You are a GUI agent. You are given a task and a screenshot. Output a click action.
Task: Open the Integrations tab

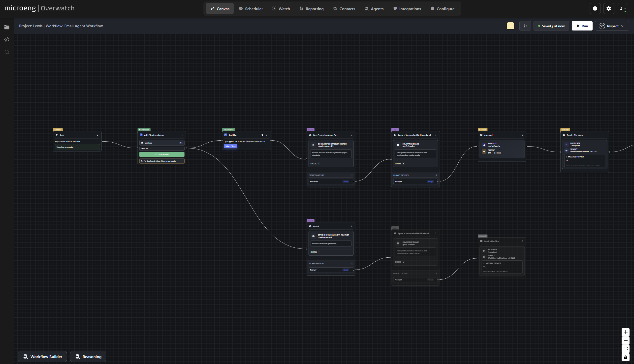[x=407, y=9]
